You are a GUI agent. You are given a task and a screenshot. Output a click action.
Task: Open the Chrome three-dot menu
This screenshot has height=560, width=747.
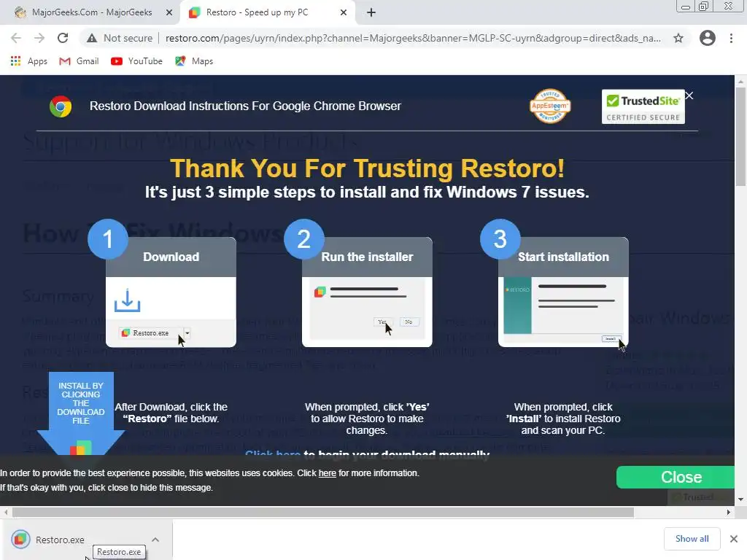tap(731, 38)
